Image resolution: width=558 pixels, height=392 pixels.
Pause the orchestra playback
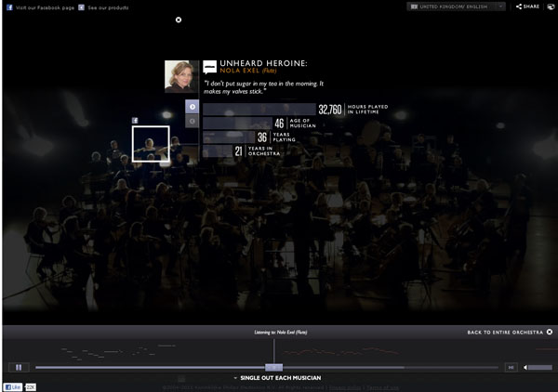(19, 367)
